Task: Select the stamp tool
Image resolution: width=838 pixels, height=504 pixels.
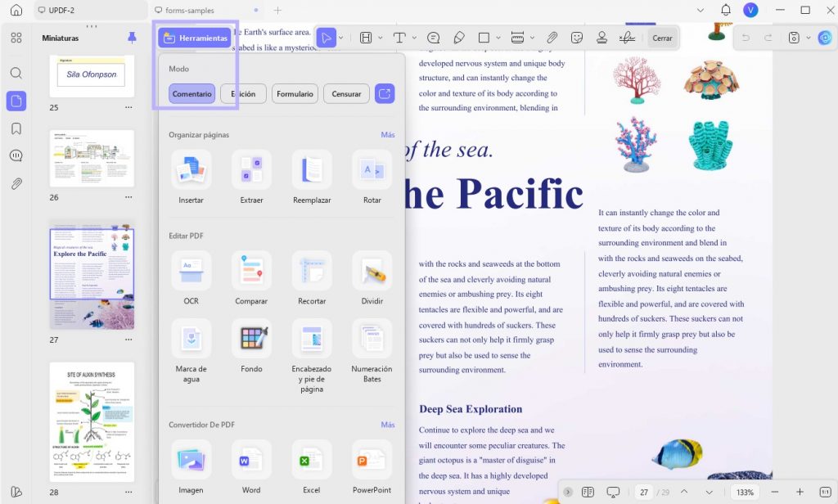Action: [x=601, y=38]
